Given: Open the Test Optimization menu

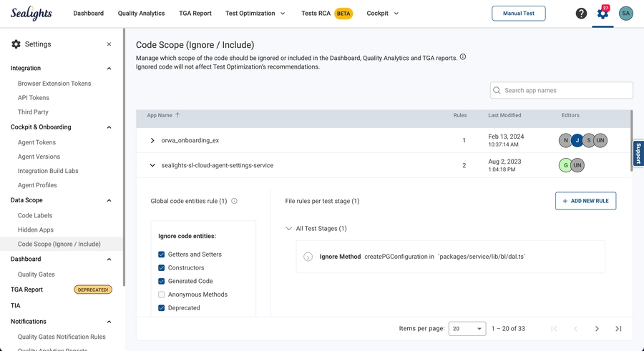Looking at the screenshot, I should [x=255, y=14].
